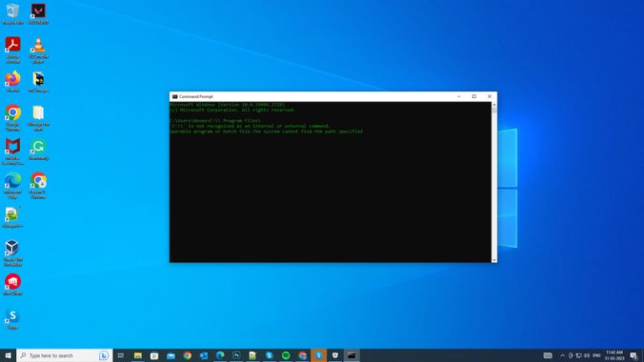Open Task View from taskbar
This screenshot has height=362, width=644.
point(122,355)
